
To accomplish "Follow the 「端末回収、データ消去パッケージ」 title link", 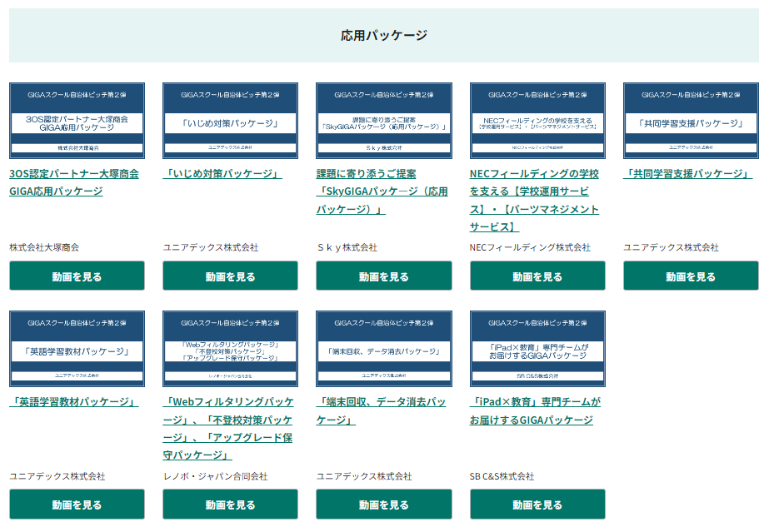I will [381, 411].
